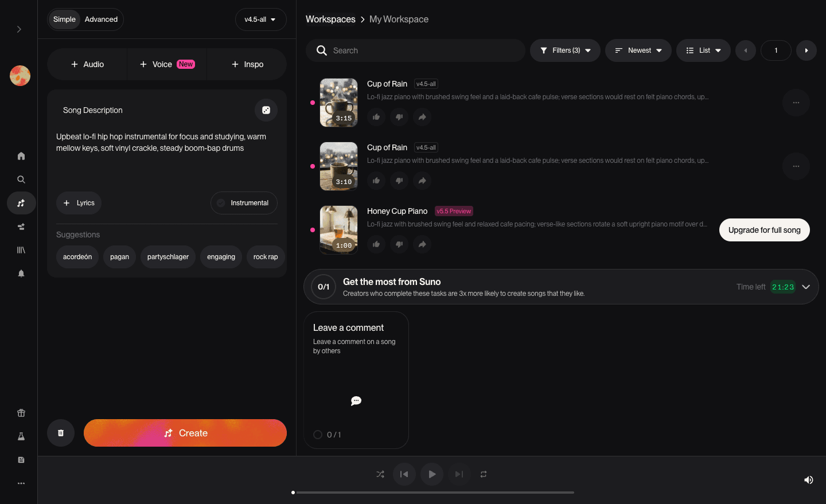Click the playback progress bar

pyautogui.click(x=433, y=493)
